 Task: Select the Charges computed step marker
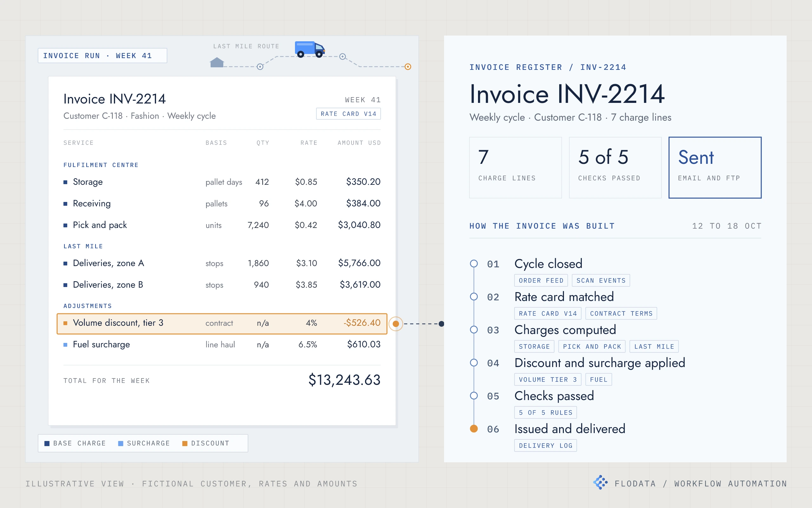pos(474,330)
